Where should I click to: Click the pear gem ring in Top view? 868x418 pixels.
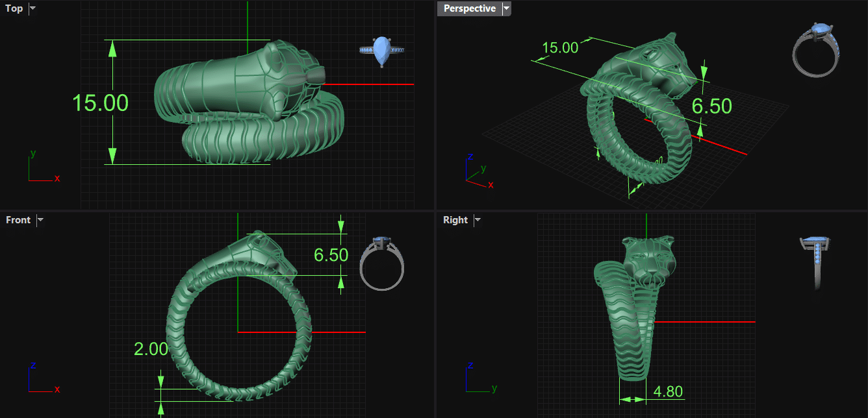coord(381,51)
